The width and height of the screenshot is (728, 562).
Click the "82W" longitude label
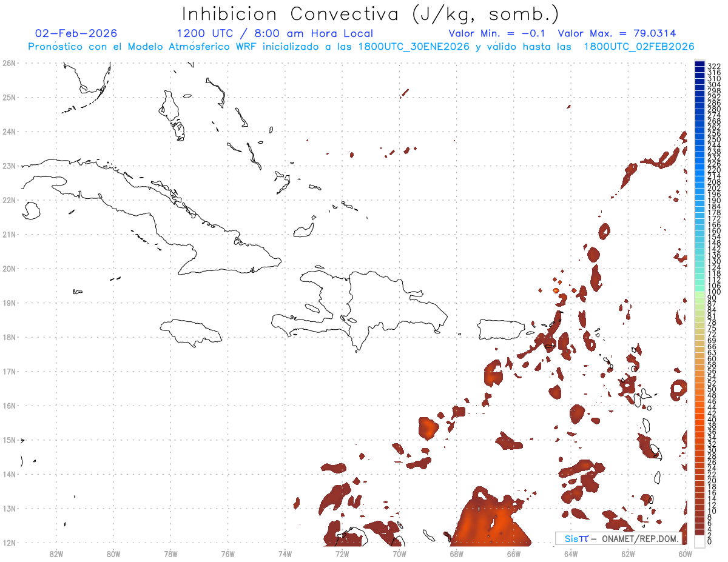coord(56,553)
